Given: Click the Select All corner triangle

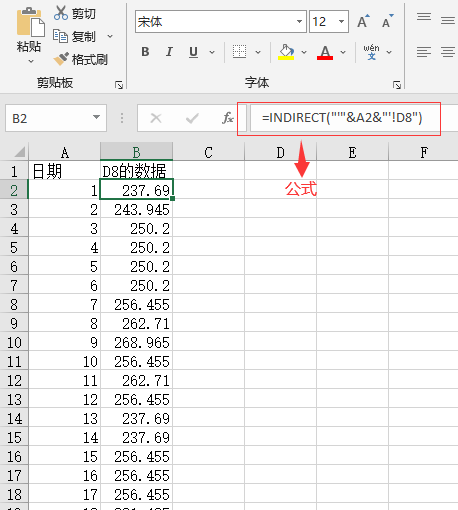Looking at the screenshot, I should (x=19, y=152).
